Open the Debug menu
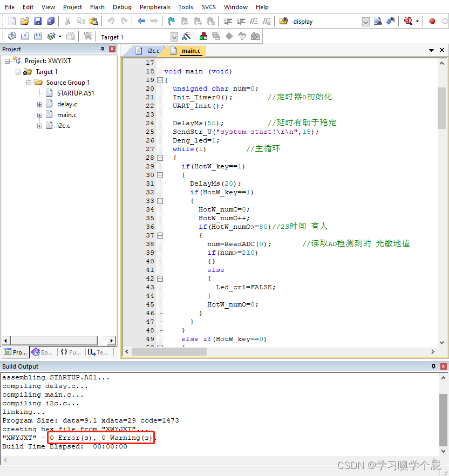Image resolution: width=449 pixels, height=476 pixels. (x=122, y=7)
